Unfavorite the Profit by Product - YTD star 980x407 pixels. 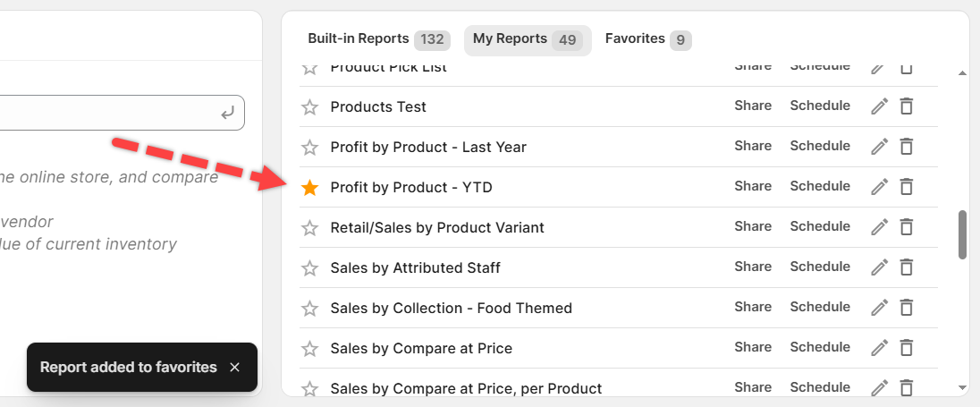309,188
